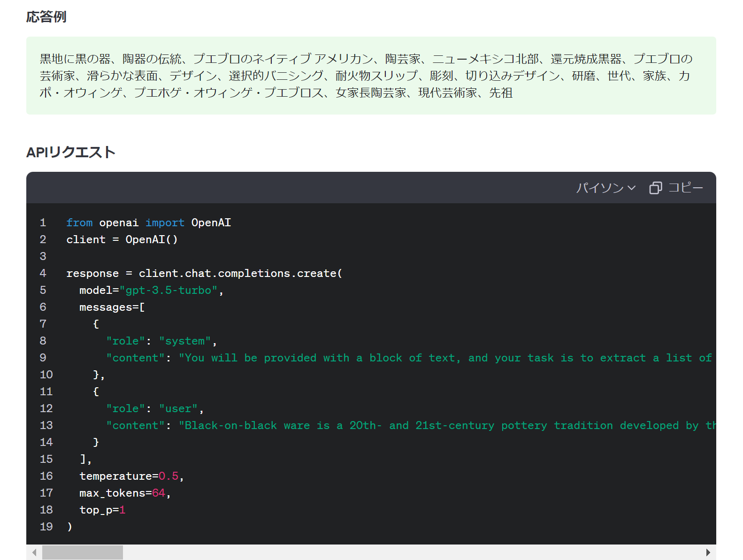Image resolution: width=743 pixels, height=560 pixels.
Task: Click the Black-on-black ware content string
Action: pyautogui.click(x=447, y=425)
